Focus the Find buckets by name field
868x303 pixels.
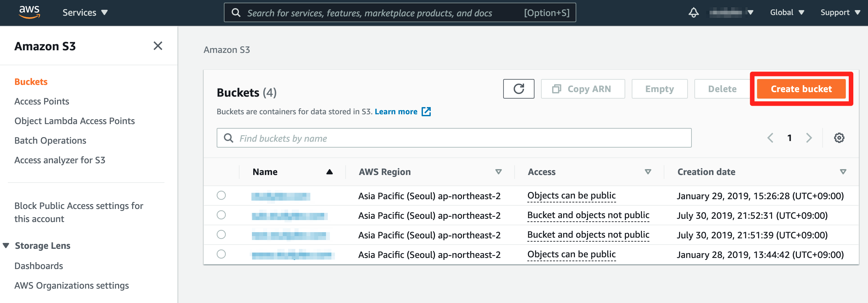pyautogui.click(x=454, y=138)
